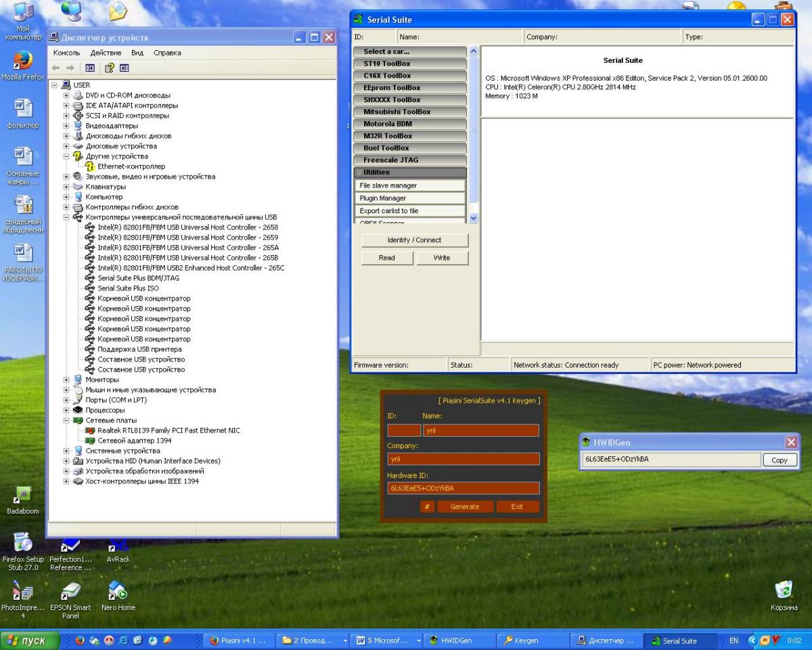The image size is (812, 650).
Task: Click the # button in the Keygen
Action: point(427,506)
